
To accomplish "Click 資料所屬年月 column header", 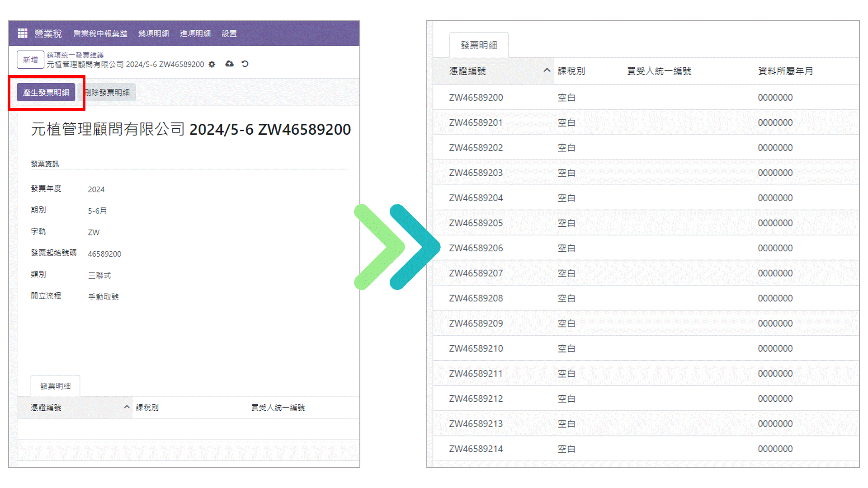I will click(x=786, y=71).
